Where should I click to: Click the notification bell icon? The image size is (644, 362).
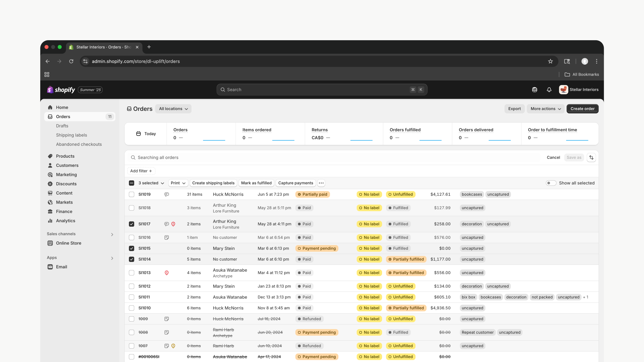(549, 90)
